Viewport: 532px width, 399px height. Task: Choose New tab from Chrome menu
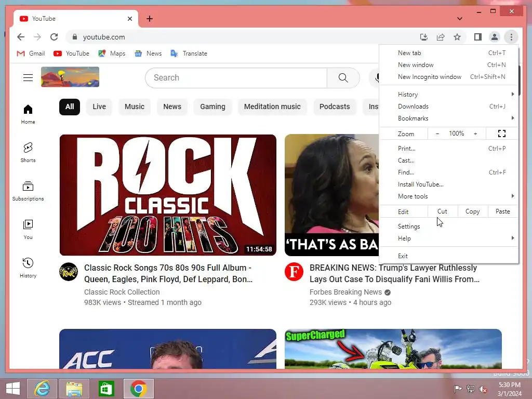coord(449,53)
